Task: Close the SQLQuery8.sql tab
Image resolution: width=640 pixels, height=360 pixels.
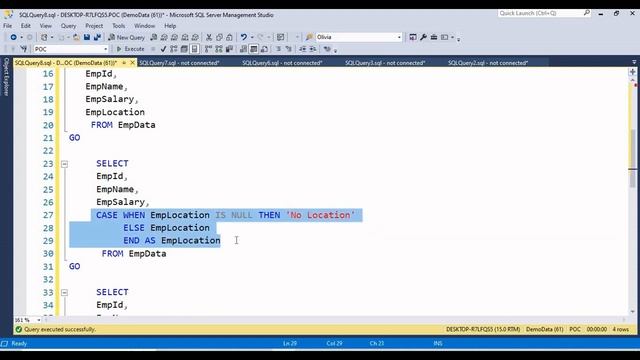Action: [132, 63]
